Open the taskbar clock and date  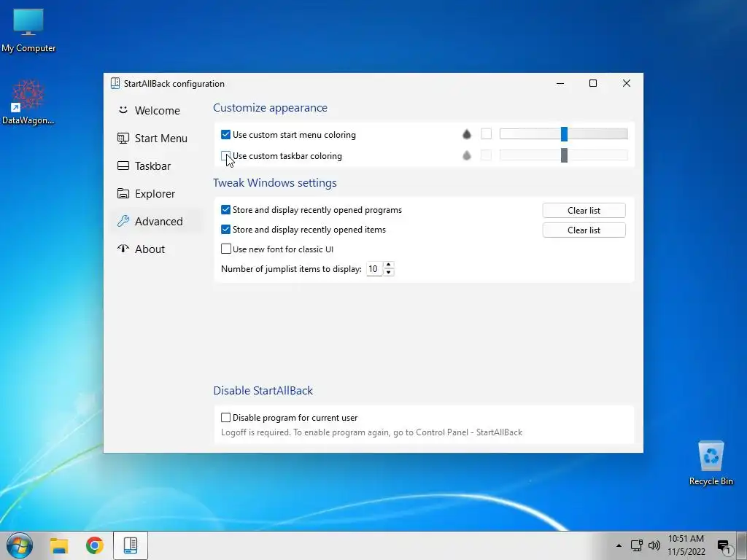pos(686,545)
